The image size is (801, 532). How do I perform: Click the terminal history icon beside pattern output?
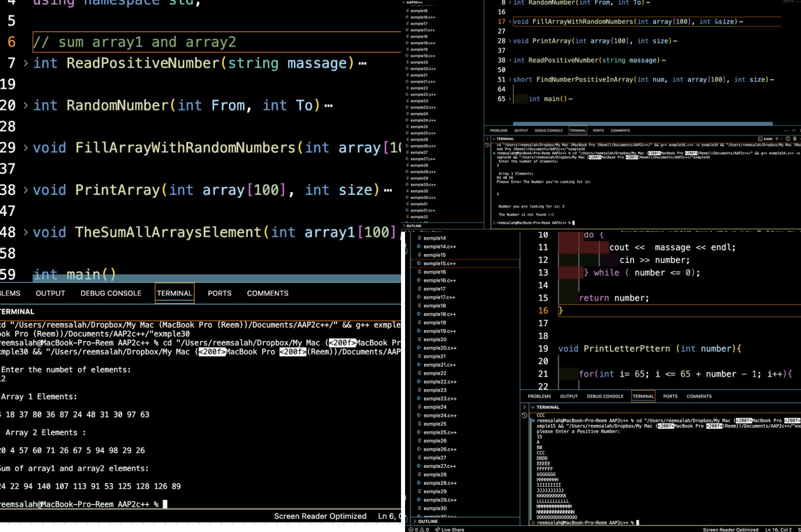coord(525,416)
